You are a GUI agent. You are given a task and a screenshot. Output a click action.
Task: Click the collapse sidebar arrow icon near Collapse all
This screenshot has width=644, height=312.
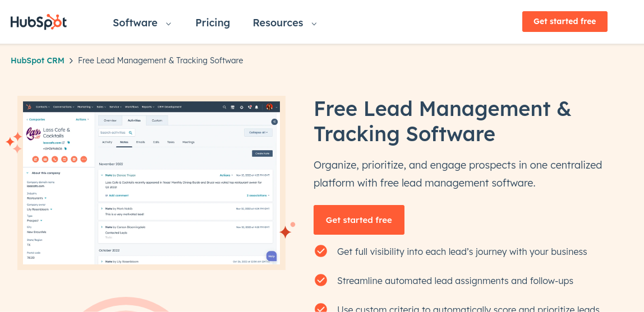tap(274, 122)
